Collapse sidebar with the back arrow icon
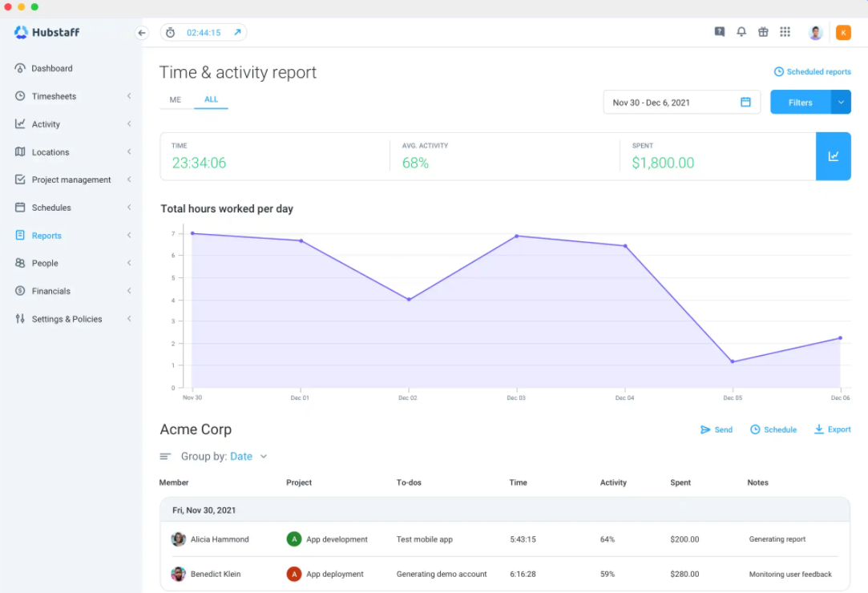868x593 pixels. (x=142, y=33)
